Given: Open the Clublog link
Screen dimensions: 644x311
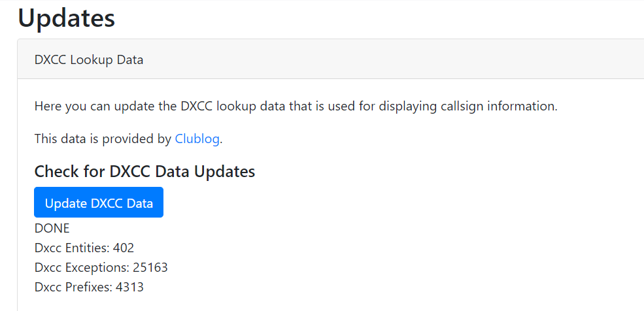Looking at the screenshot, I should tap(197, 139).
